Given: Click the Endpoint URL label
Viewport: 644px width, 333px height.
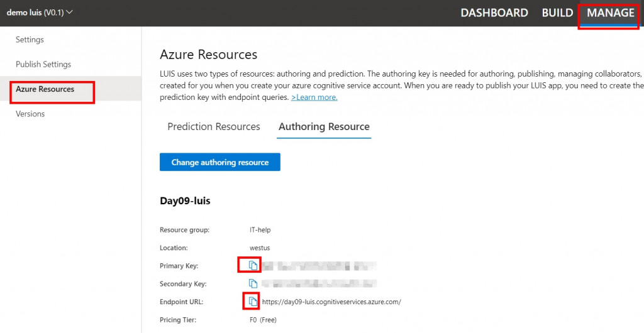Looking at the screenshot, I should [x=182, y=302].
